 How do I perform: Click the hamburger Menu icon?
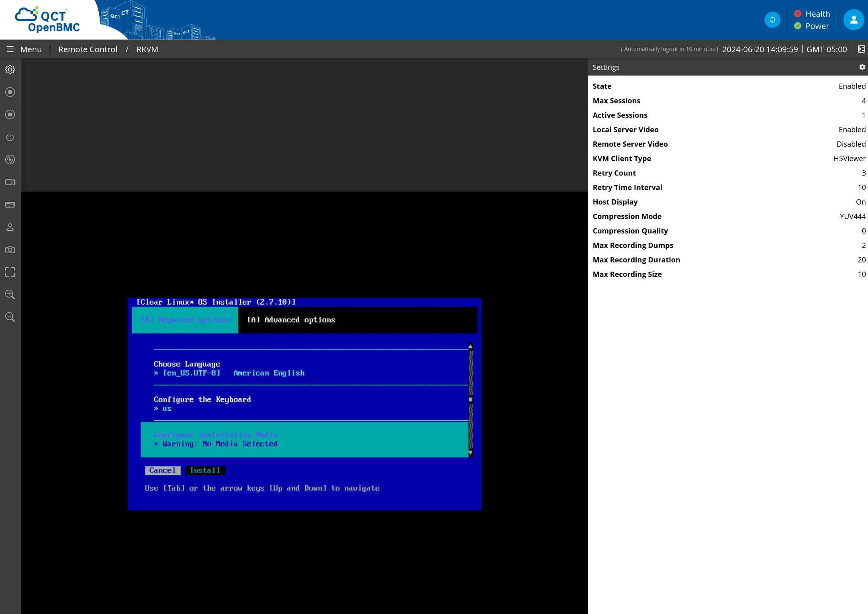click(10, 49)
